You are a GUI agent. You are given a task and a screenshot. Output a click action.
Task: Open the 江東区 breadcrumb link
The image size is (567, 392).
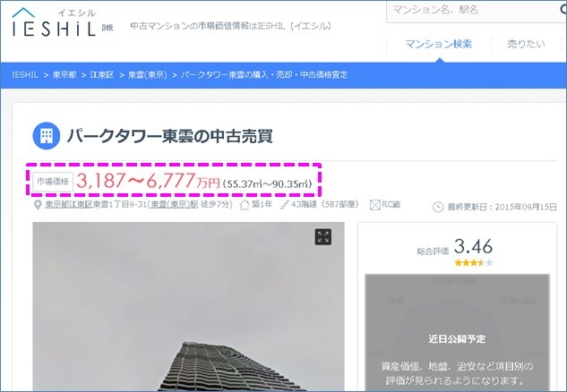pos(102,75)
